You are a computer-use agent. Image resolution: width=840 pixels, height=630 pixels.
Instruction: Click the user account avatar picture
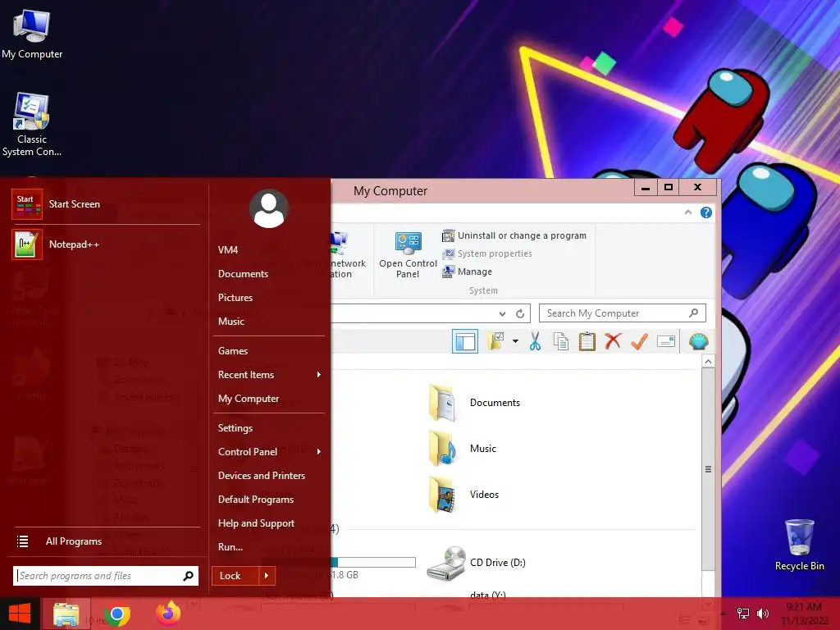tap(269, 208)
